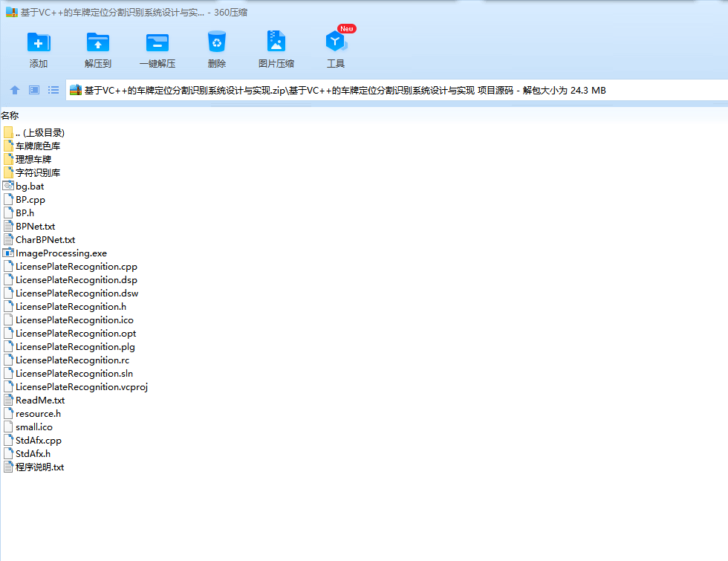
Task: Select the resource.h file
Action: [x=32, y=415]
